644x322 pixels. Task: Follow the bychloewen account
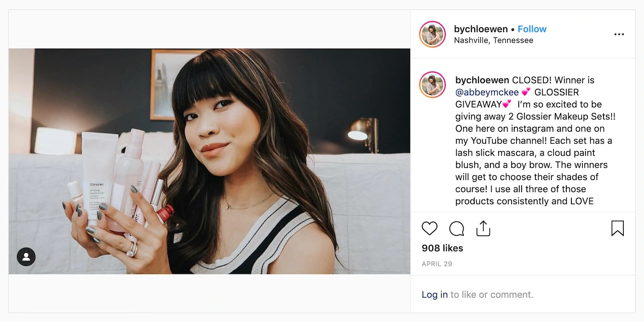[532, 29]
